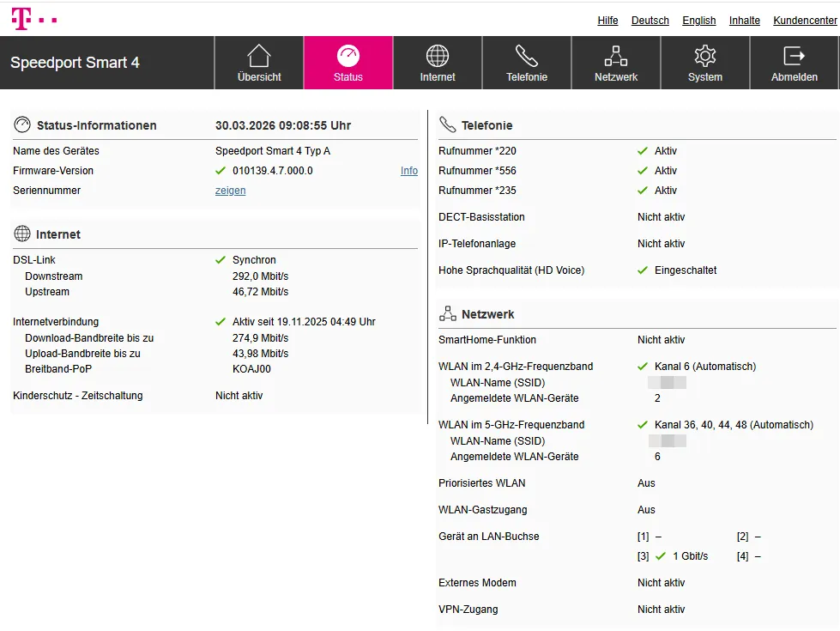Click the Telefonie handset section icon
The height and width of the screenshot is (631, 840).
[447, 124]
